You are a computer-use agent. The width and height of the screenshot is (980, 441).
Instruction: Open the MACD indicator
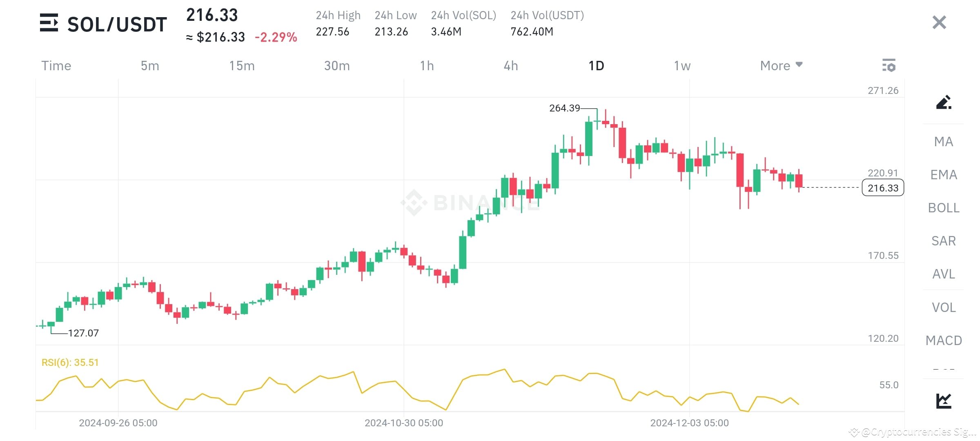943,340
